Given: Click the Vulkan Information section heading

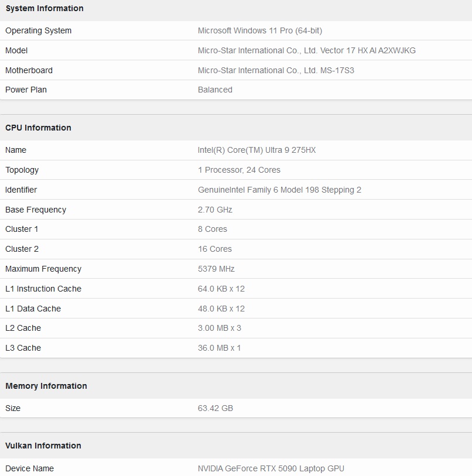Looking at the screenshot, I should click(43, 446).
